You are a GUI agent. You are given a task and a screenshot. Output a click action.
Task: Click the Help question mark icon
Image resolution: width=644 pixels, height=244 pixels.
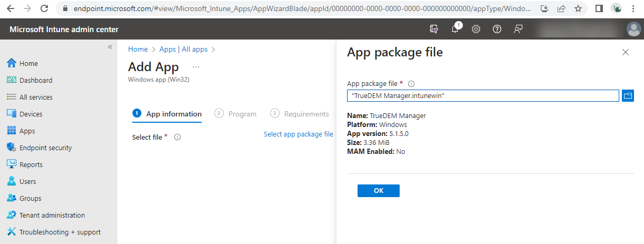pyautogui.click(x=497, y=30)
